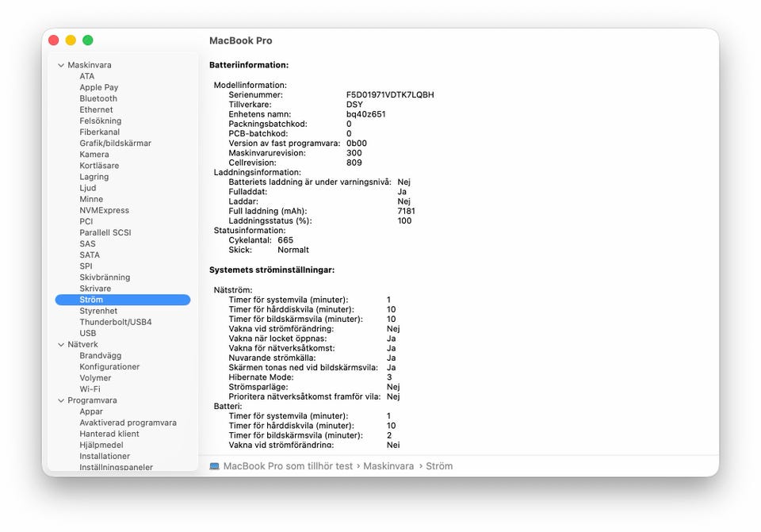This screenshot has width=761, height=532.
Task: Click the full charge value 7181
Action: point(406,211)
